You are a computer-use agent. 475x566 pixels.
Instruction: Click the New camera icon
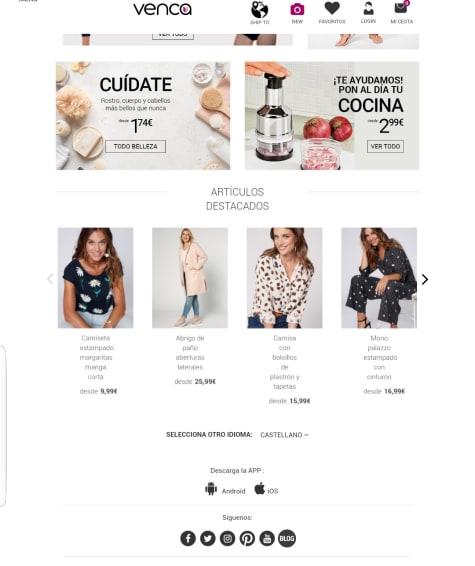point(297,9)
